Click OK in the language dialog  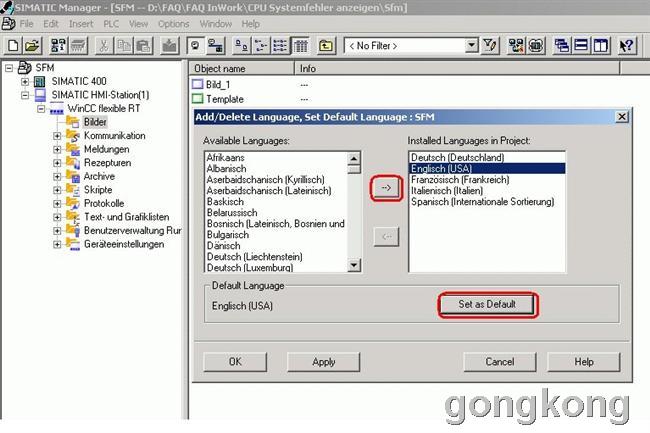pos(235,362)
